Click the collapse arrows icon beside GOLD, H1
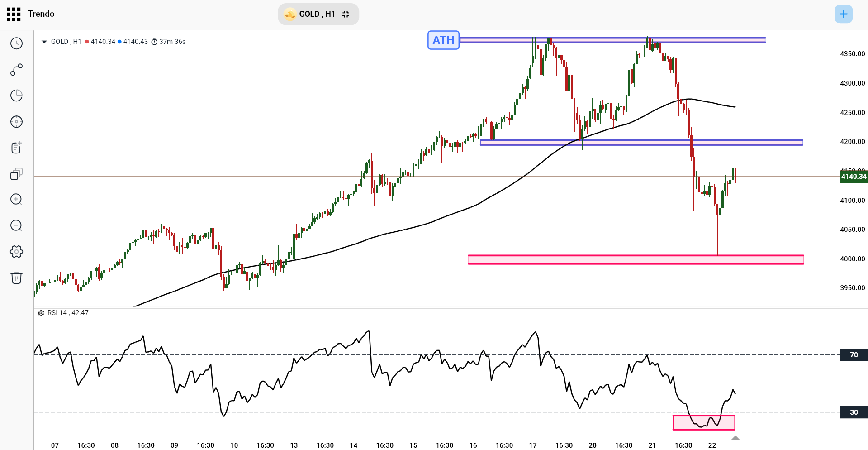Viewport: 868px width, 450px height. pyautogui.click(x=346, y=14)
